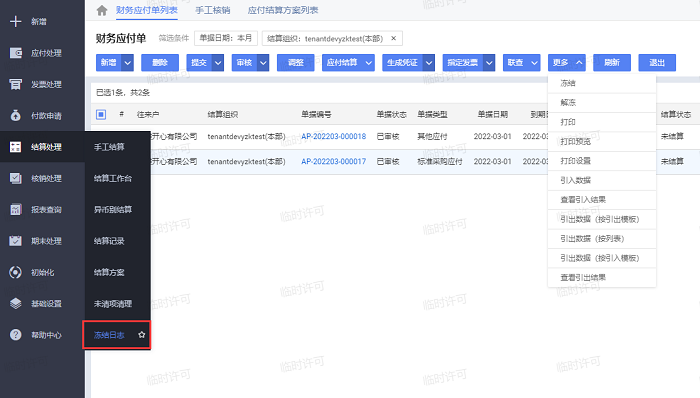
Task: Choose 引入数据 from the 更多 menu
Action: (x=602, y=180)
